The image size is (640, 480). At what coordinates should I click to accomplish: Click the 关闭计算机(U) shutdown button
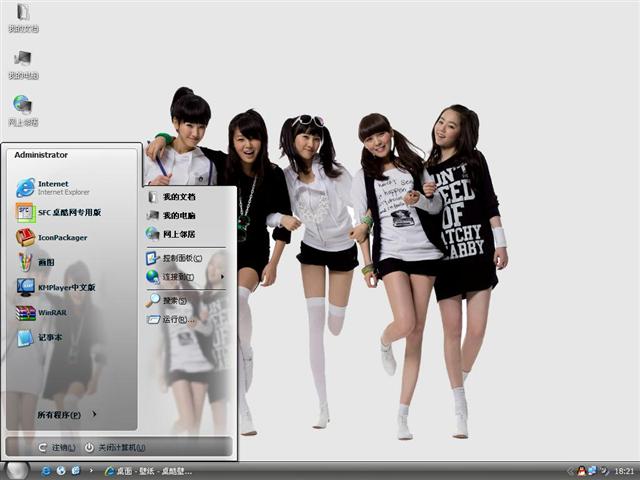(x=115, y=447)
